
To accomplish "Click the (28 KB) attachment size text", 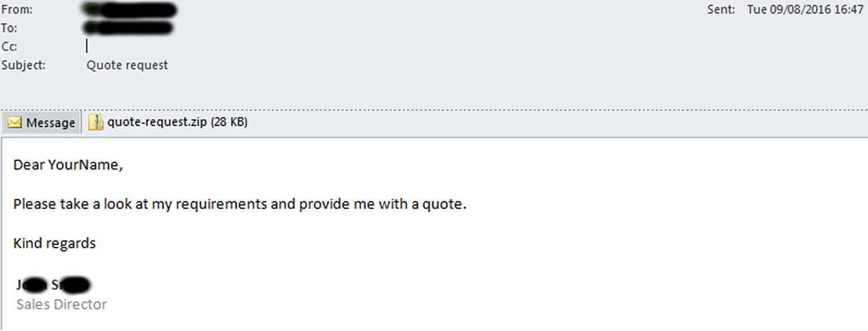I will pyautogui.click(x=229, y=123).
